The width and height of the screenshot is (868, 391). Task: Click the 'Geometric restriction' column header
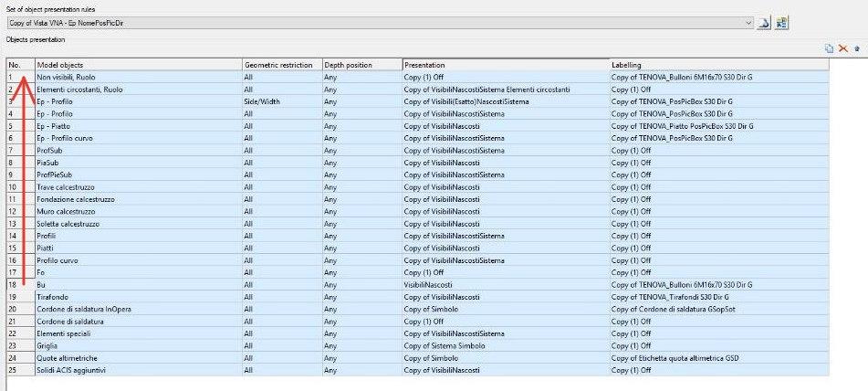point(281,65)
